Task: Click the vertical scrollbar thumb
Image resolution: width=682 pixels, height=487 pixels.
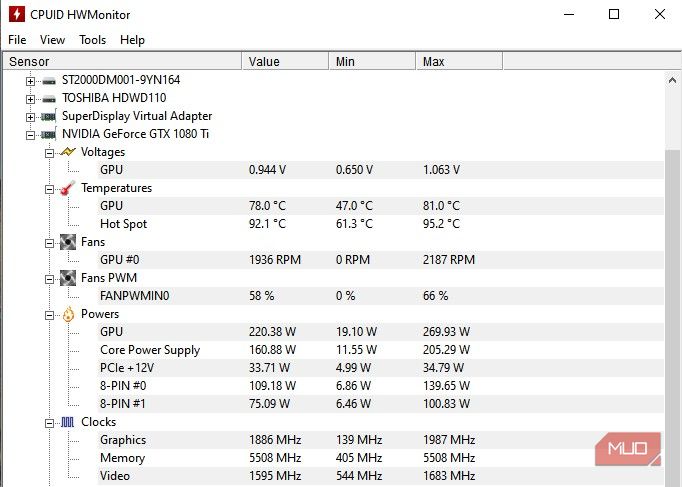Action: click(x=672, y=300)
